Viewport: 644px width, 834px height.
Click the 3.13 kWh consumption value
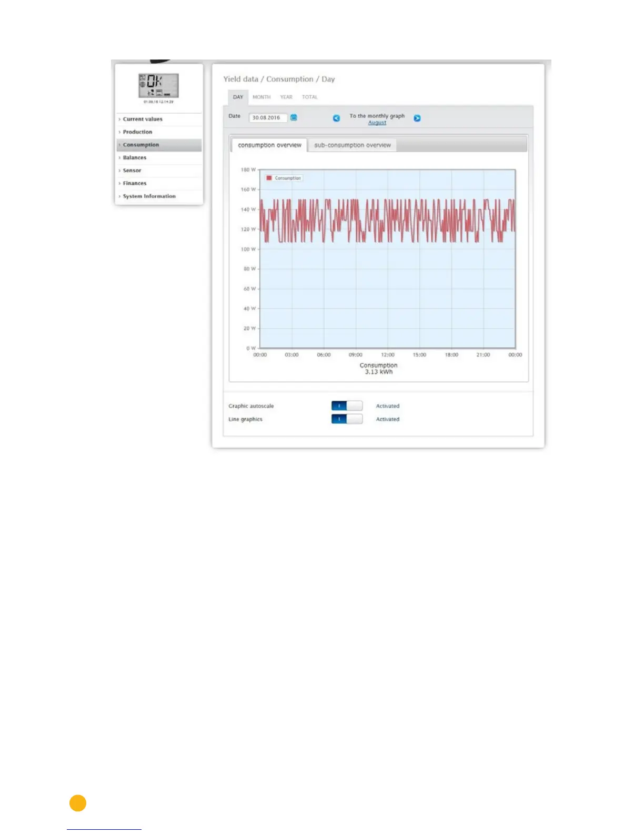379,372
